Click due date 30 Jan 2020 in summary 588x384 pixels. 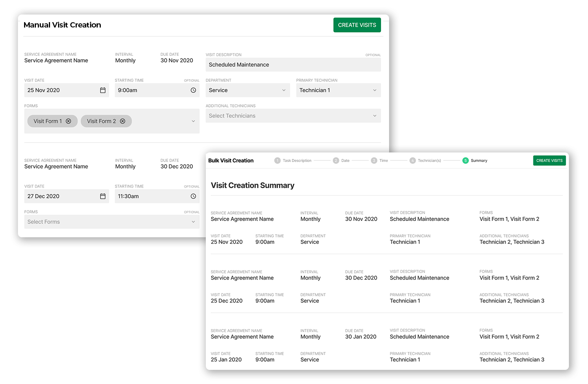coord(361,337)
